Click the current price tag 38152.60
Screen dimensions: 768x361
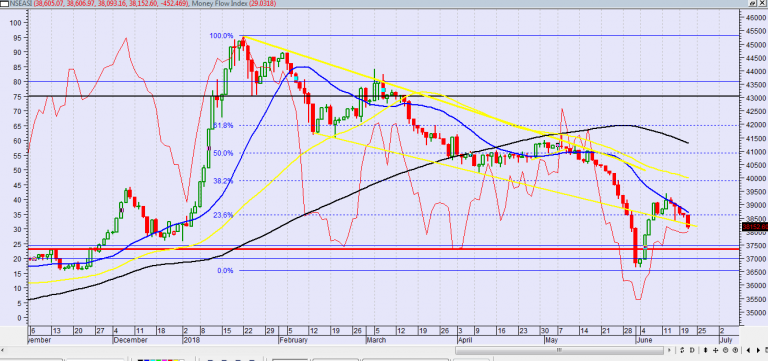click(755, 227)
